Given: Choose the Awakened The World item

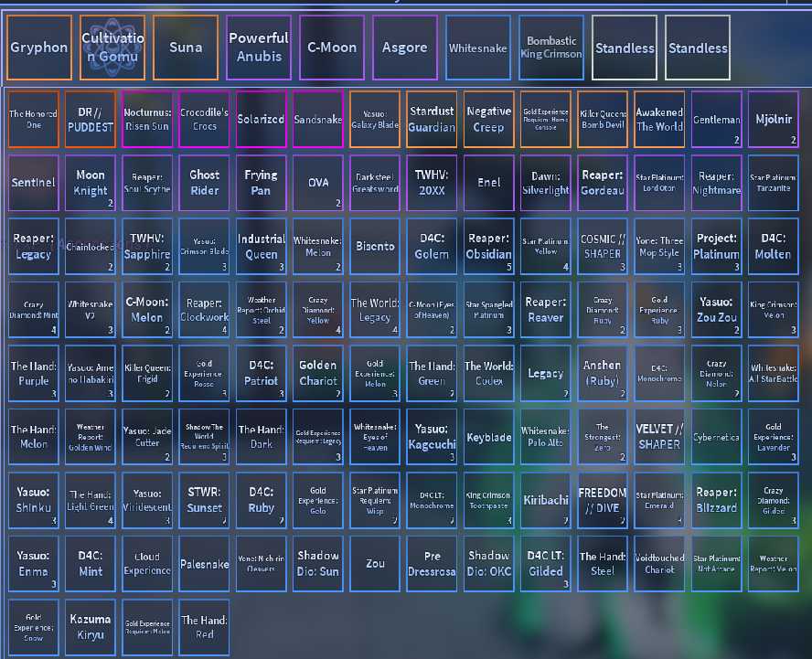Looking at the screenshot, I should (x=659, y=119).
